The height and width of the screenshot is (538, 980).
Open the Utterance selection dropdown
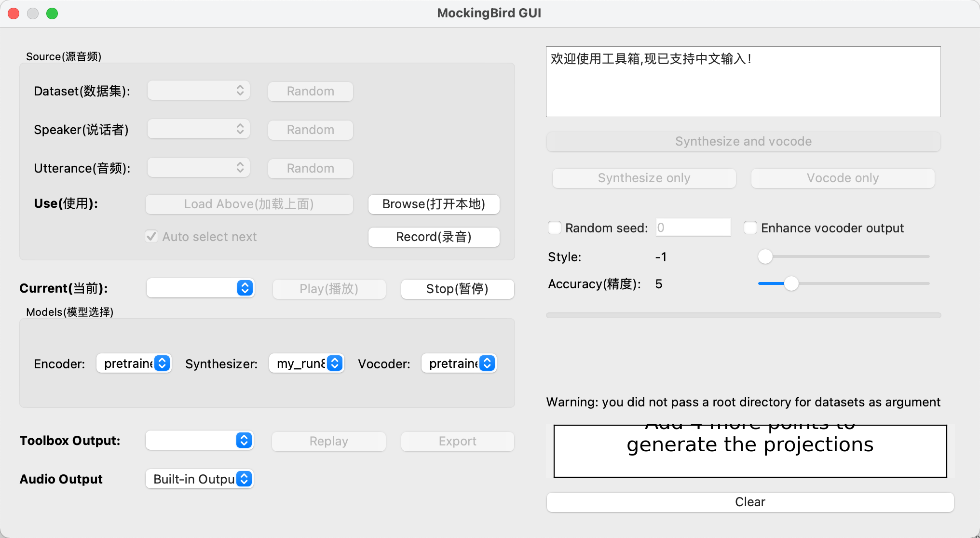(198, 167)
